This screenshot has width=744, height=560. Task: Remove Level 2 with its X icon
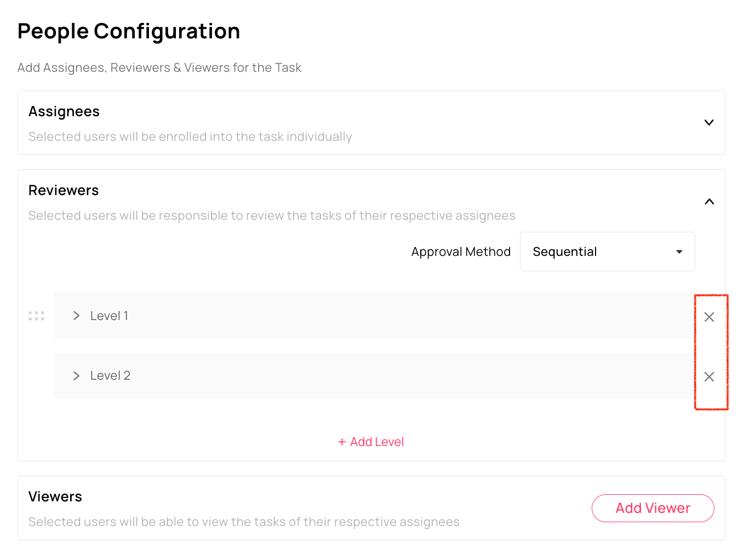coord(709,376)
